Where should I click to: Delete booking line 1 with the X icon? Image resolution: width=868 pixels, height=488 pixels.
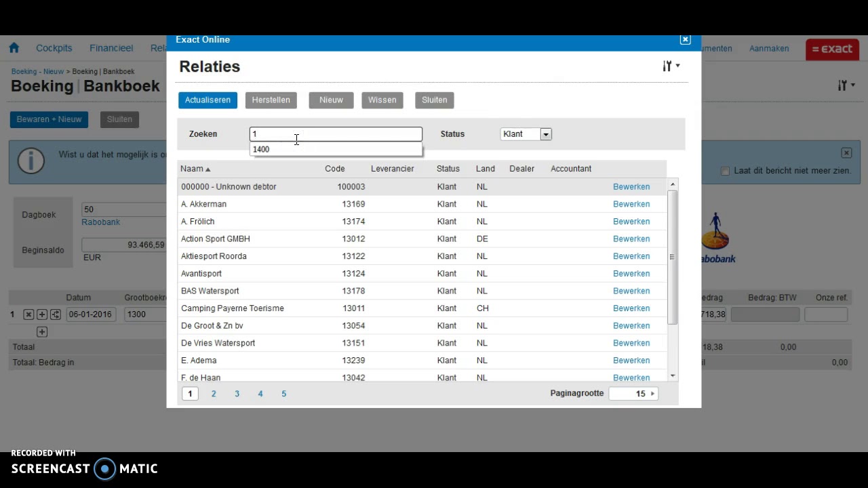28,314
